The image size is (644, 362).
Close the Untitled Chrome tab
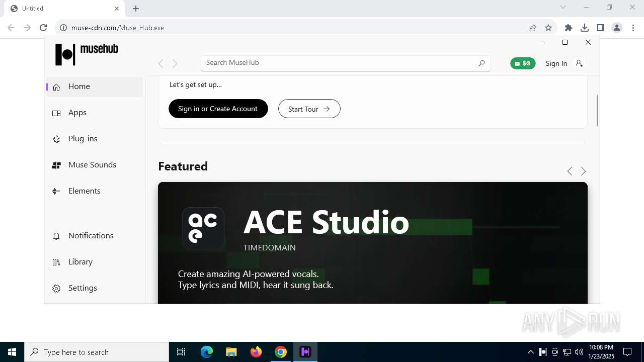(x=117, y=9)
